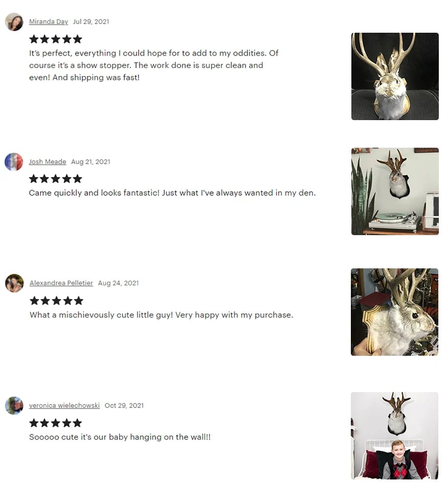Viewport: 447px width, 504px height.
Task: View jackalope photo above the turntable
Action: coord(395,191)
